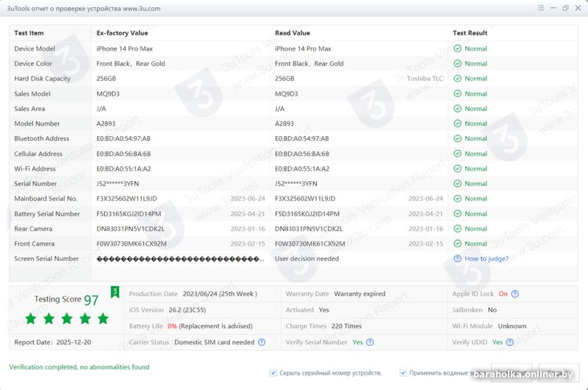Click the fifth green rating star
Screen dimensions: 588x390
pyautogui.click(x=103, y=319)
